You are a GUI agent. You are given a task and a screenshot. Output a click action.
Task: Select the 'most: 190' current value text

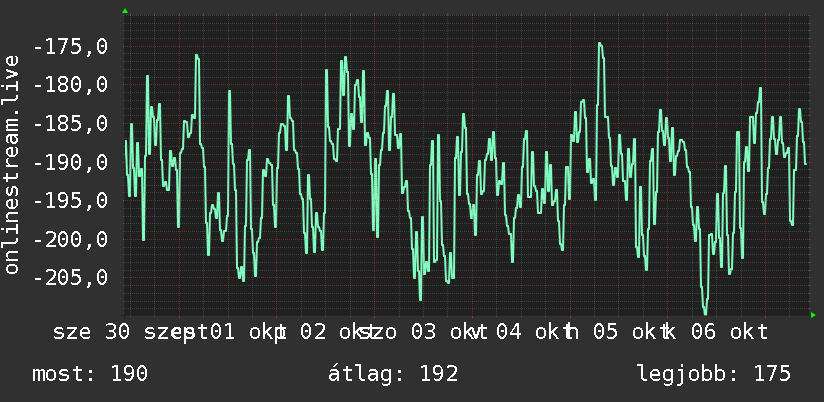tap(90, 374)
